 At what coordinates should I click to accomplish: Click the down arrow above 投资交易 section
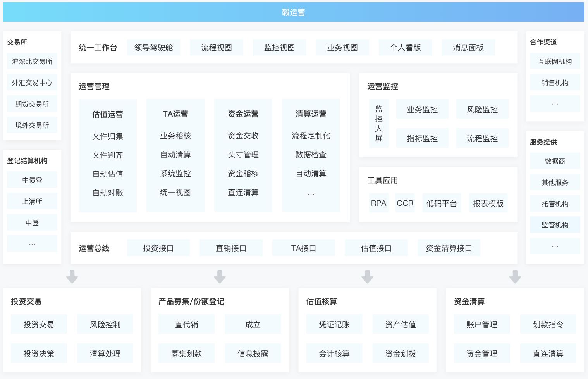pos(72,277)
